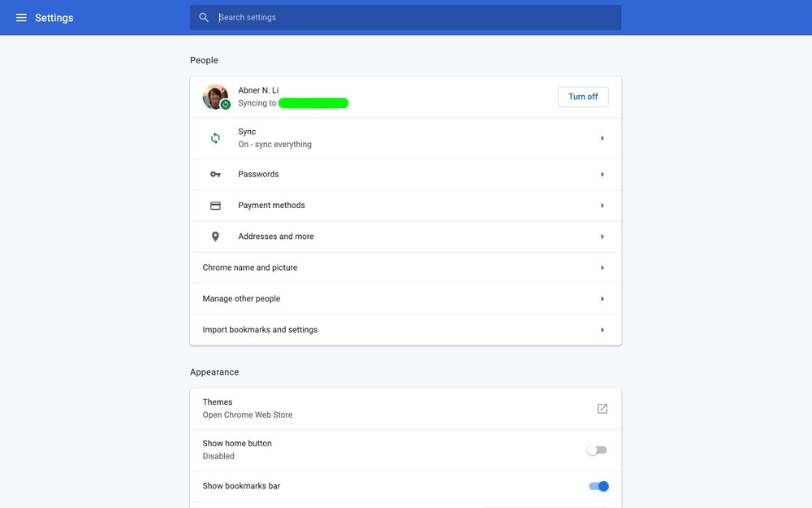
Task: Click the 'Disabled' text under home button
Action: coord(218,457)
